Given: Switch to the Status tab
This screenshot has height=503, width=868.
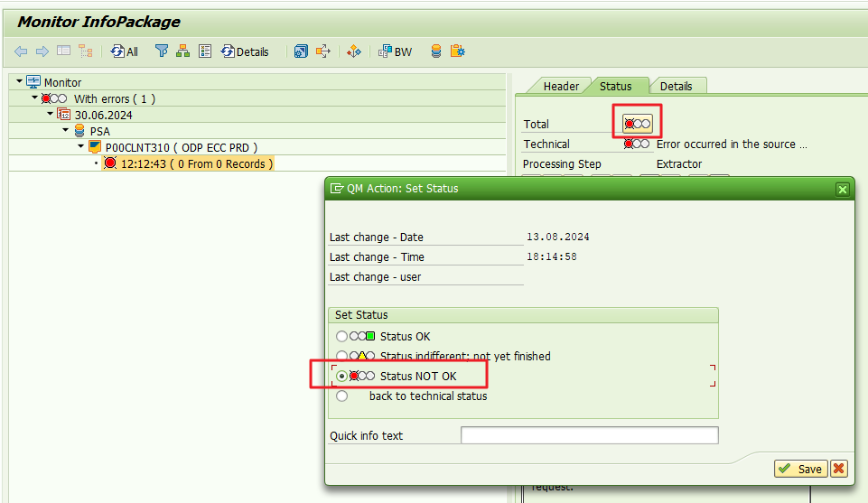Looking at the screenshot, I should [x=616, y=87].
